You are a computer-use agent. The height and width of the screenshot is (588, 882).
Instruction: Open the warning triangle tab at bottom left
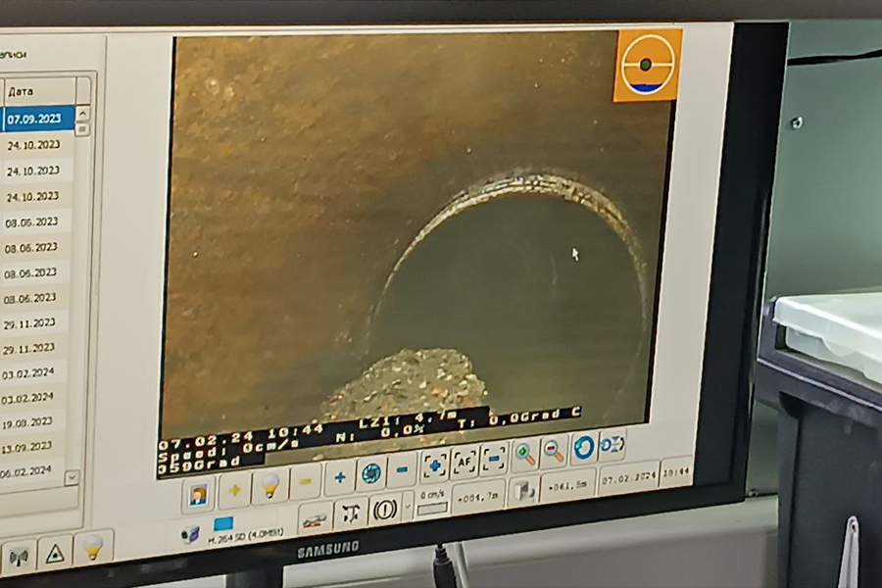click(54, 554)
